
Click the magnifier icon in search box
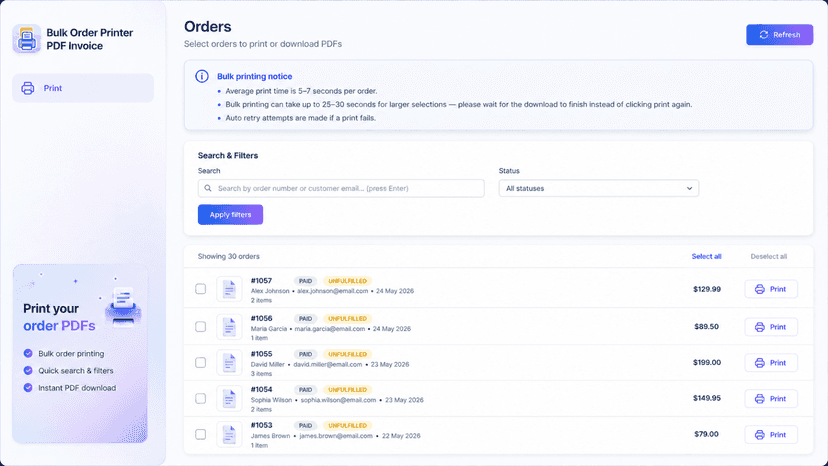tap(208, 189)
